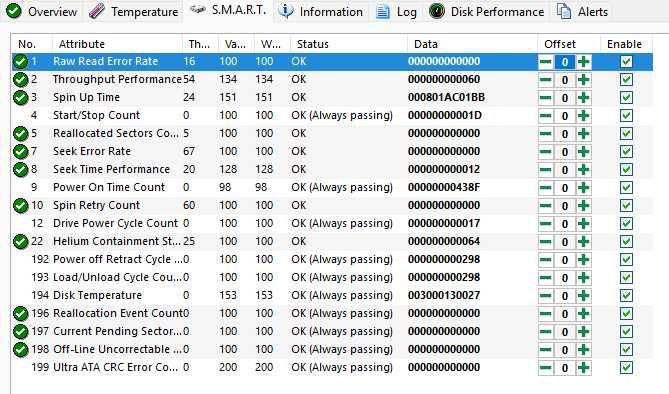Click green check icon for Raw Read Error Rate
The image size is (669, 394).
click(x=20, y=61)
